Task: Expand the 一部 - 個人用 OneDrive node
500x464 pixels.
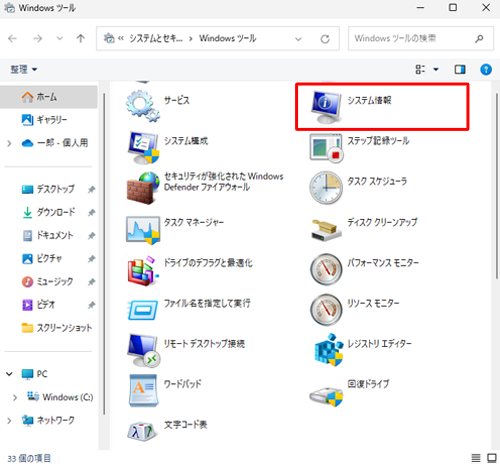Action: point(9,143)
